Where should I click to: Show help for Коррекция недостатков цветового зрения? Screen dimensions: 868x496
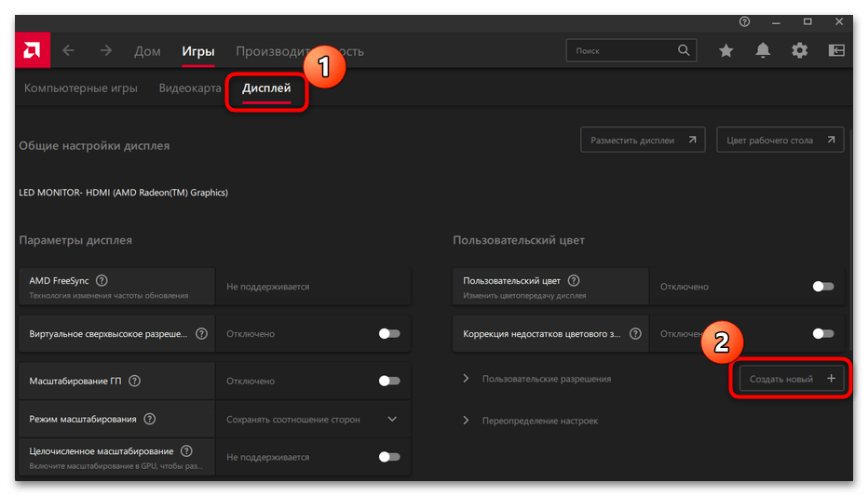(635, 333)
